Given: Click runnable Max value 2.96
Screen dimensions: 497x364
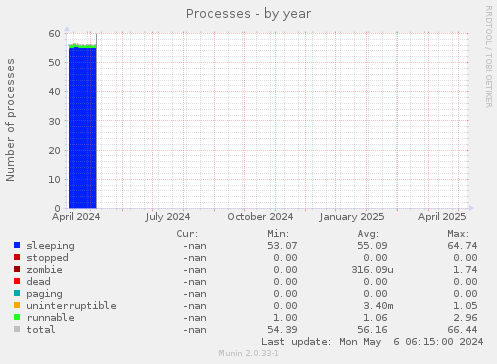Looking at the screenshot, I should click(465, 318).
